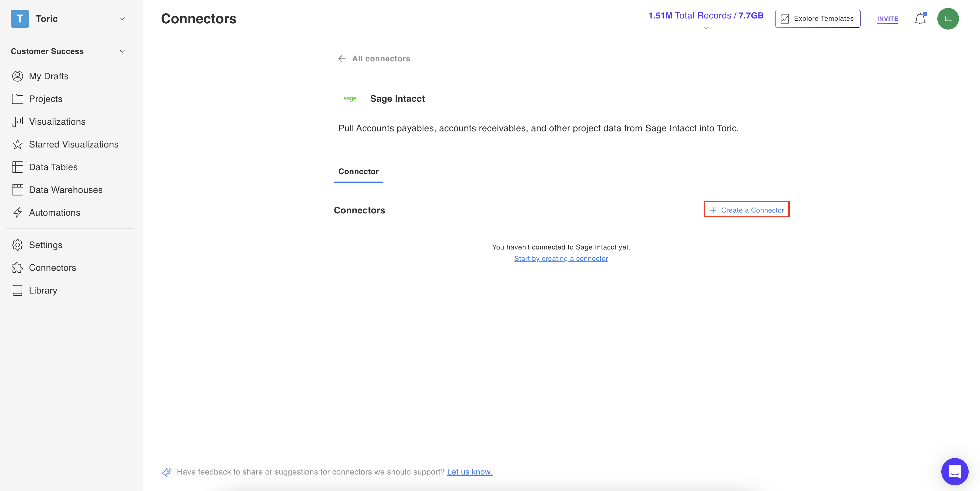Click the Data Warehouses icon
Screen dimensions: 980x491
point(18,190)
